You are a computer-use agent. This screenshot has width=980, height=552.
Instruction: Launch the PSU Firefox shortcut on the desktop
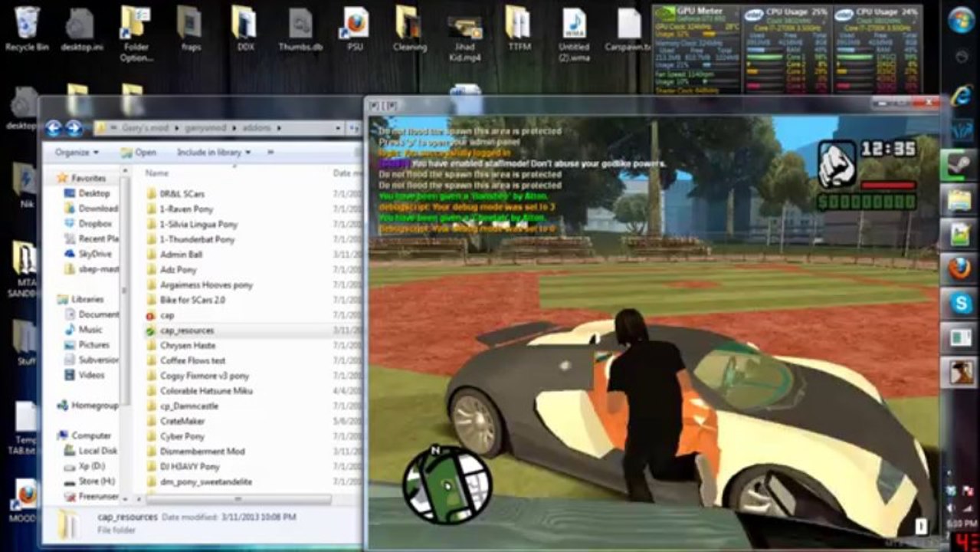[355, 28]
